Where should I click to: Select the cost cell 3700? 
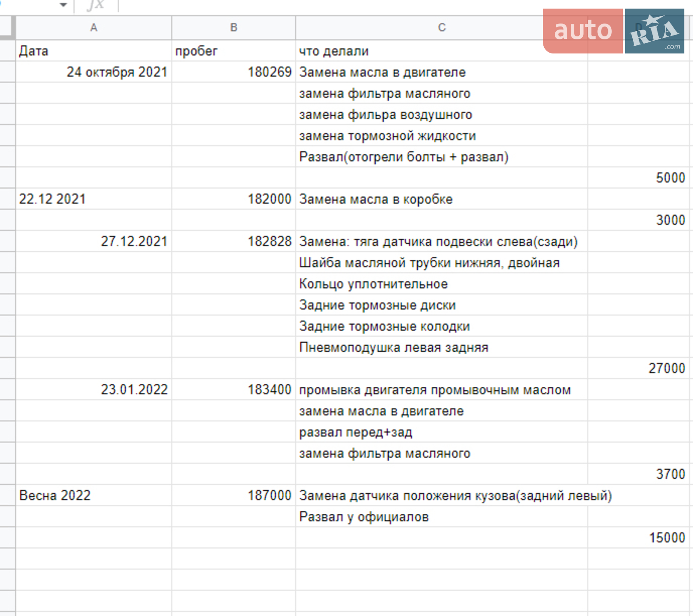[638, 474]
